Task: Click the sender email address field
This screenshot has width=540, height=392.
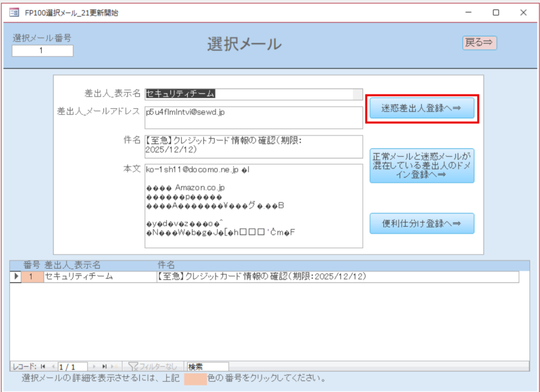Action: [254, 117]
